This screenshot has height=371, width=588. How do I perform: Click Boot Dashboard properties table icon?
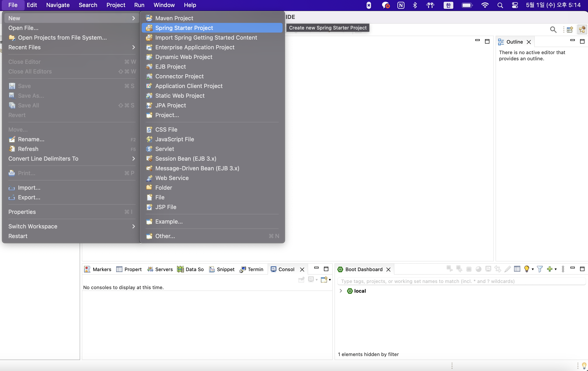coord(517,269)
